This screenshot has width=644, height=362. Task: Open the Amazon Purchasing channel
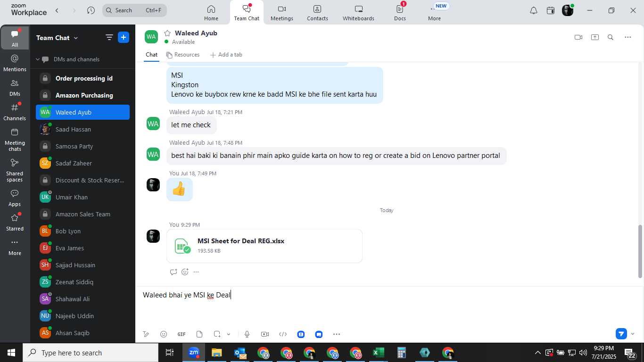tap(83, 95)
